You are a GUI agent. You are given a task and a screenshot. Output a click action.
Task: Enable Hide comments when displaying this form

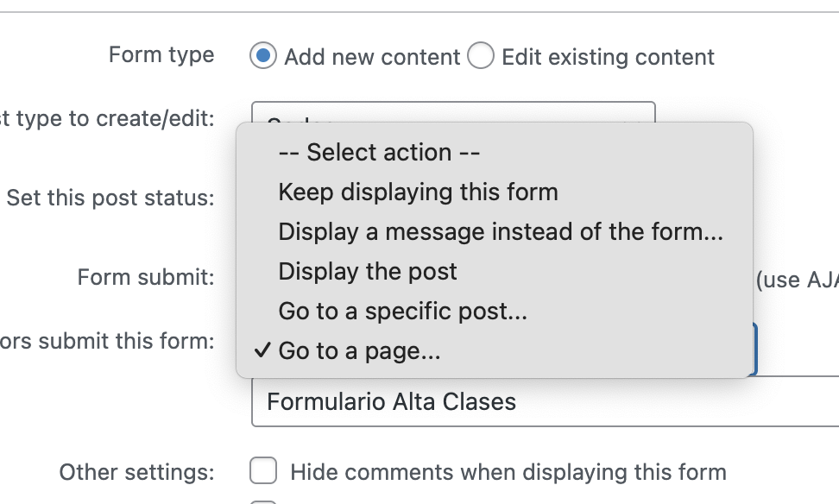coord(263,471)
